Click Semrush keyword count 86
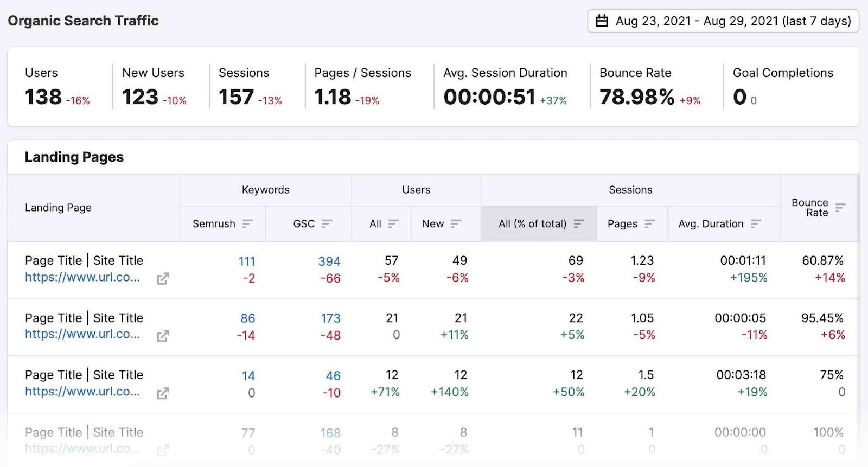The height and width of the screenshot is (467, 868). [x=248, y=318]
